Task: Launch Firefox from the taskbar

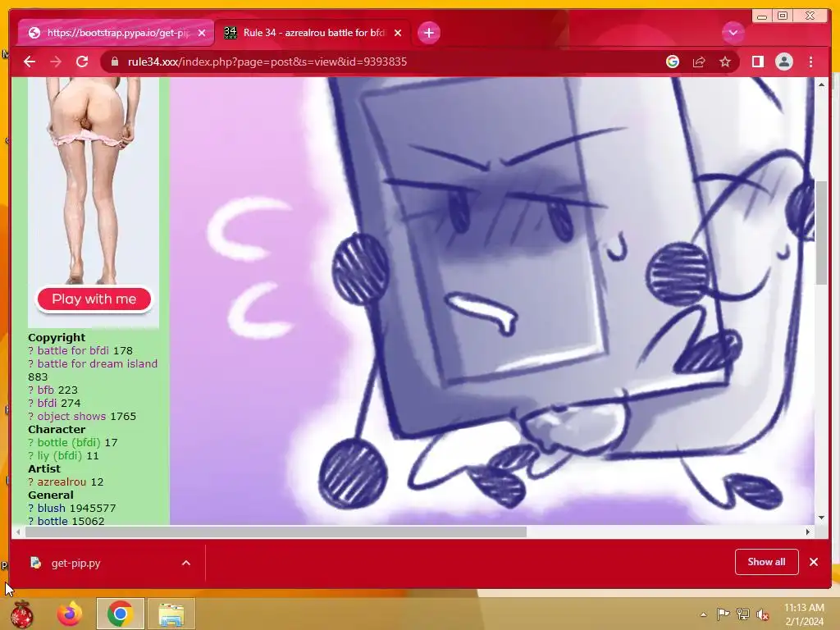Action: pyautogui.click(x=70, y=614)
